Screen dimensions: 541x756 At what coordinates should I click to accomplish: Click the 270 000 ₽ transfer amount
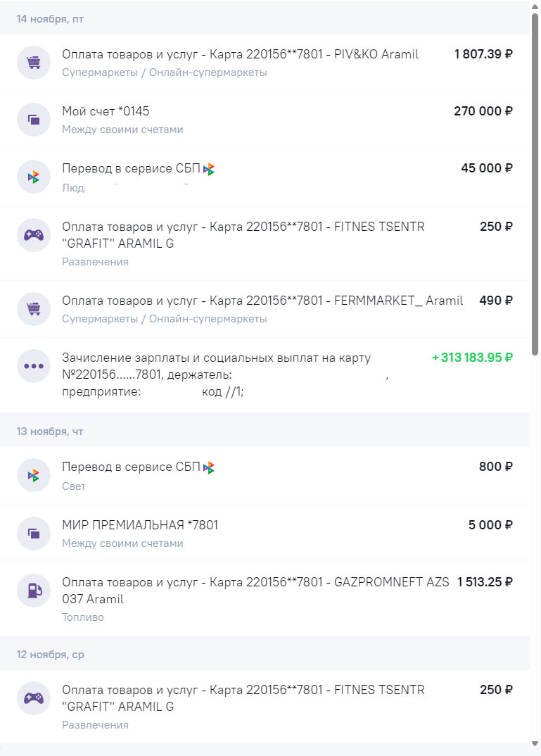tap(483, 111)
